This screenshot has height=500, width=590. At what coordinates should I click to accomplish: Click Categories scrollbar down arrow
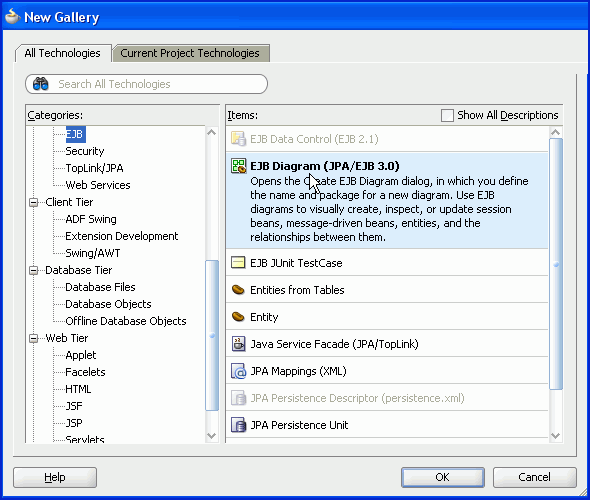point(212,436)
